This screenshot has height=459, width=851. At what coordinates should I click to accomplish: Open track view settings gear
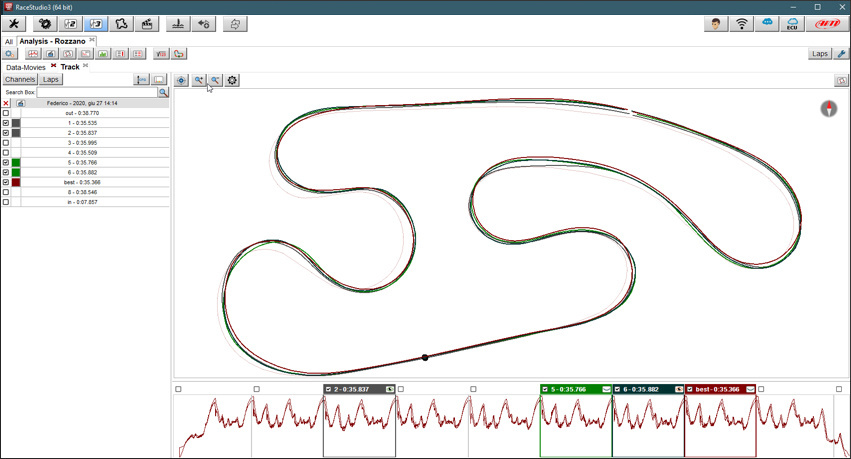point(232,80)
